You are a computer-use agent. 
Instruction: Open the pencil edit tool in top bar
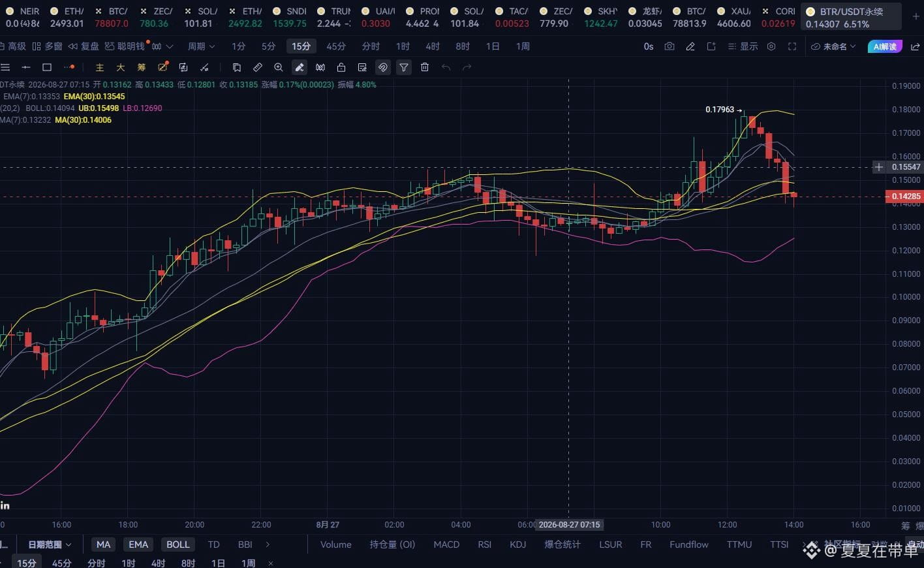(x=690, y=46)
